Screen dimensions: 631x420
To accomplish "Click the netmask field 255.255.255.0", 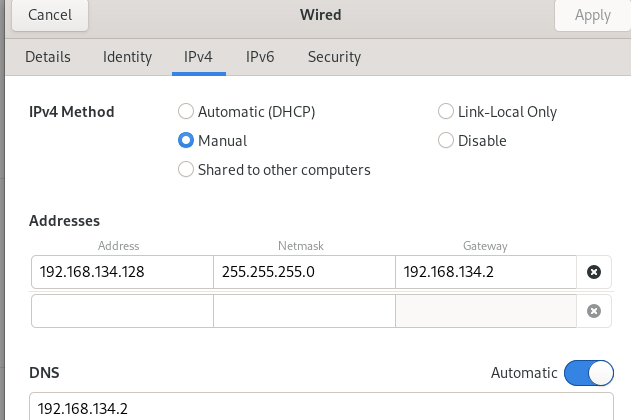I will click(304, 272).
